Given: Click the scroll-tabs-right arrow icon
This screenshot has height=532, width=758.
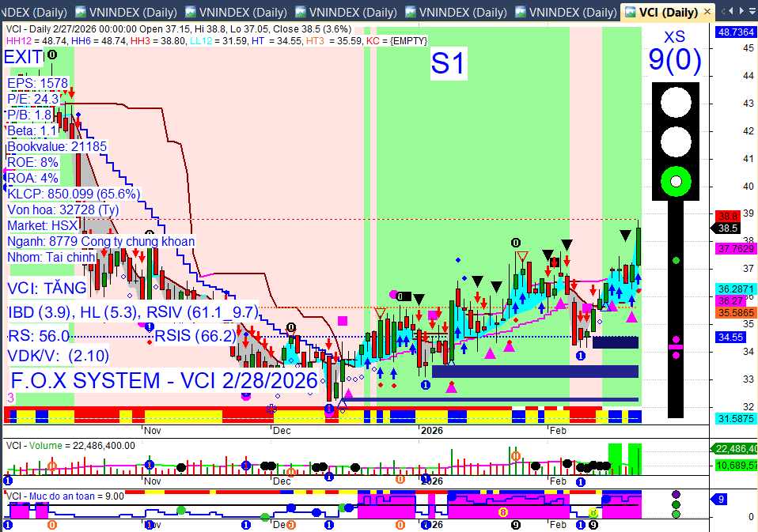Looking at the screenshot, I should coord(742,10).
